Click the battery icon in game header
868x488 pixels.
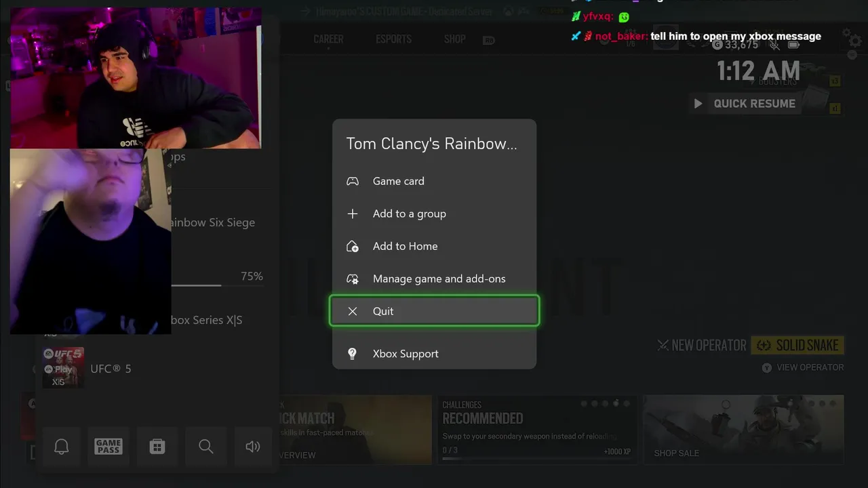793,45
